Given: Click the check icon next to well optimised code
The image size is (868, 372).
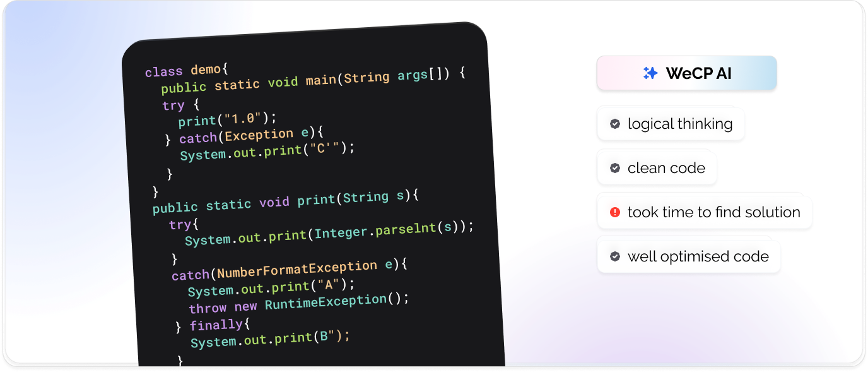Looking at the screenshot, I should click(x=615, y=256).
